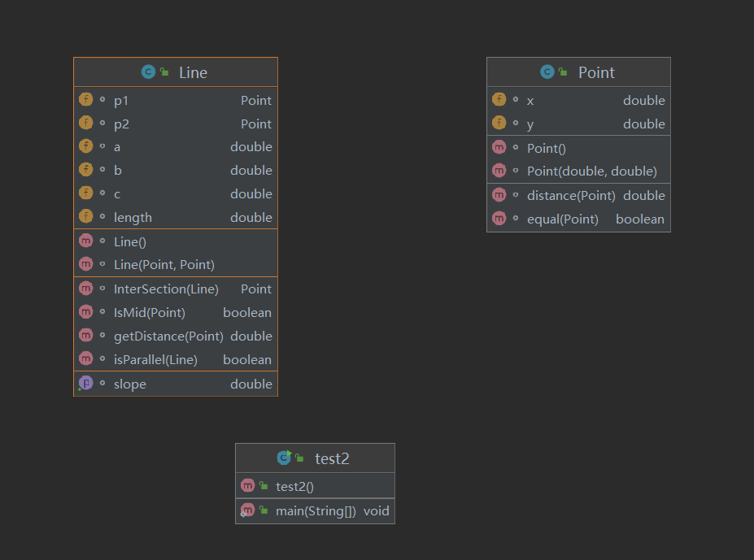Image resolution: width=754 pixels, height=560 pixels.
Task: Click the field icon beside x
Action: pyautogui.click(x=499, y=100)
